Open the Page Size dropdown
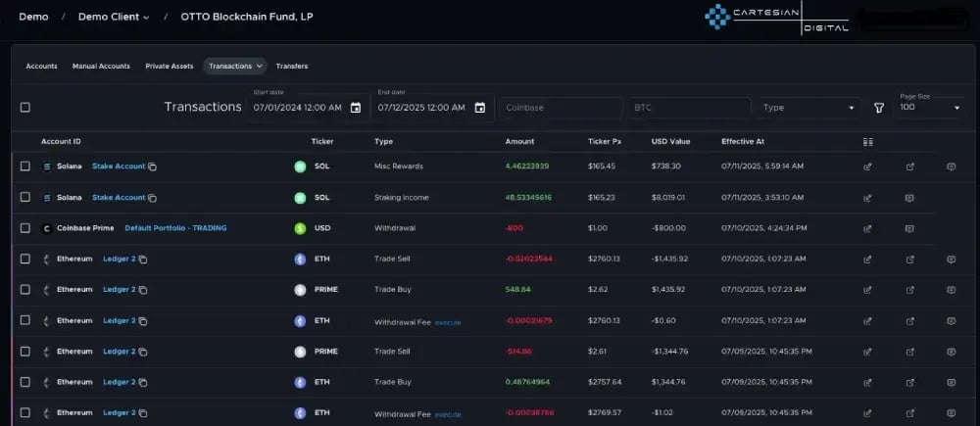980x426 pixels. click(x=929, y=108)
